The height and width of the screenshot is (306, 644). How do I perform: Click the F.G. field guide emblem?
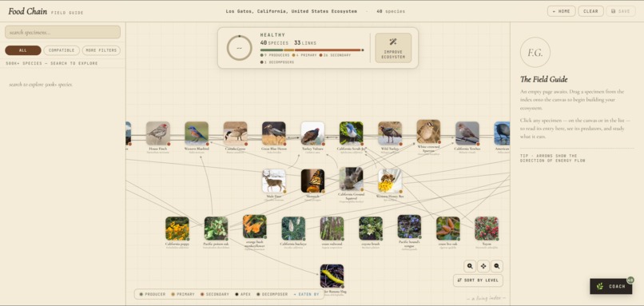pyautogui.click(x=535, y=52)
